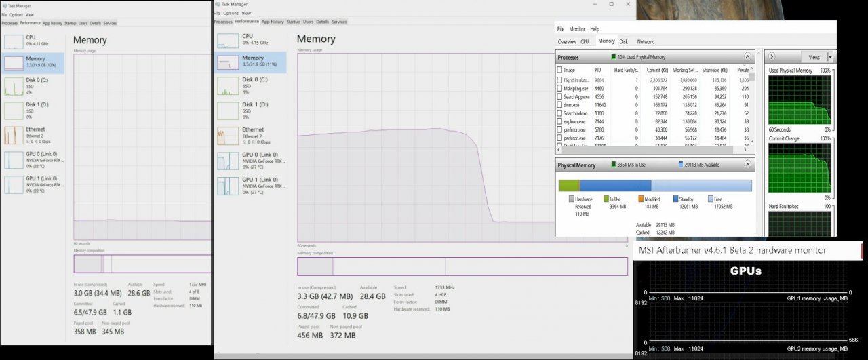Sort processes by Commit (KB) column

(x=654, y=70)
